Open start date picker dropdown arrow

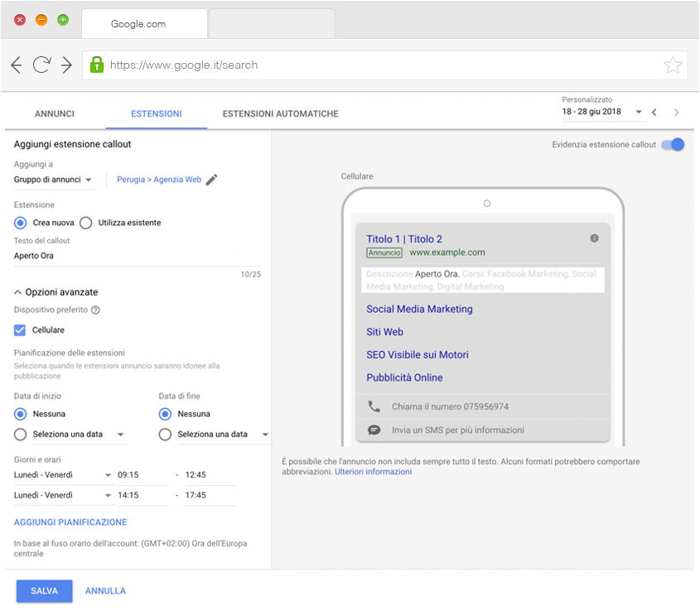pyautogui.click(x=121, y=435)
